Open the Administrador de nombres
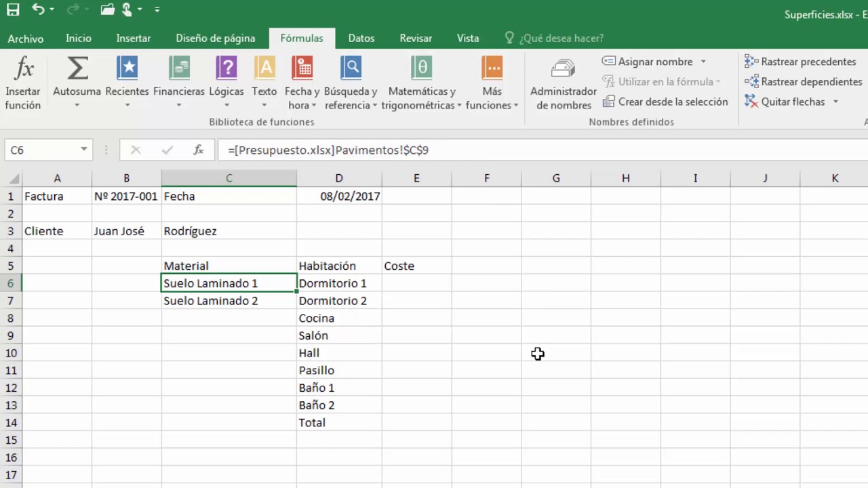 [563, 85]
